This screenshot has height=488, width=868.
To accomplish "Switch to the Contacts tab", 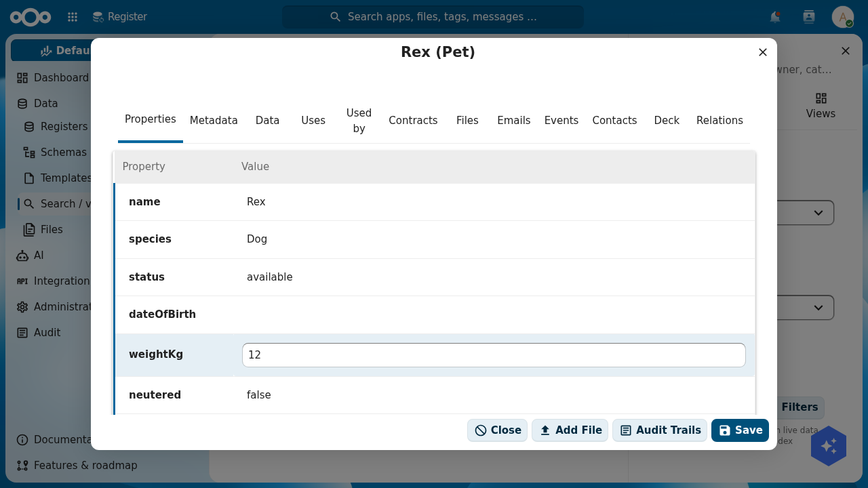I will tap(614, 121).
